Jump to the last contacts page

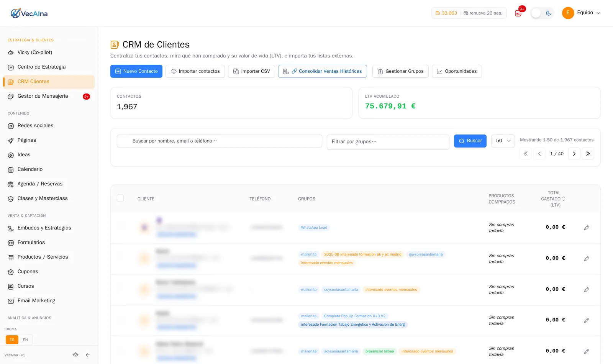(588, 154)
